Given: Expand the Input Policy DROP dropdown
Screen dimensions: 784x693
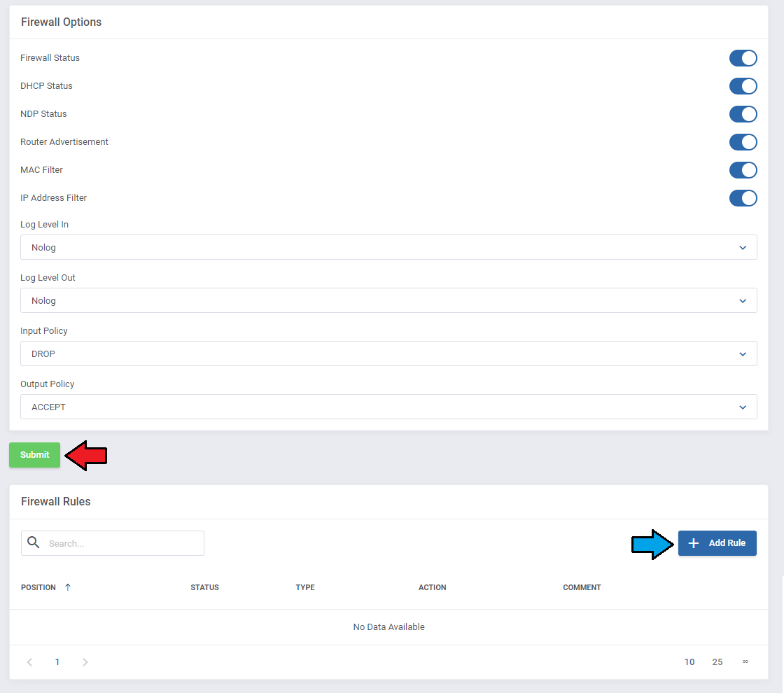Looking at the screenshot, I should [x=388, y=354].
